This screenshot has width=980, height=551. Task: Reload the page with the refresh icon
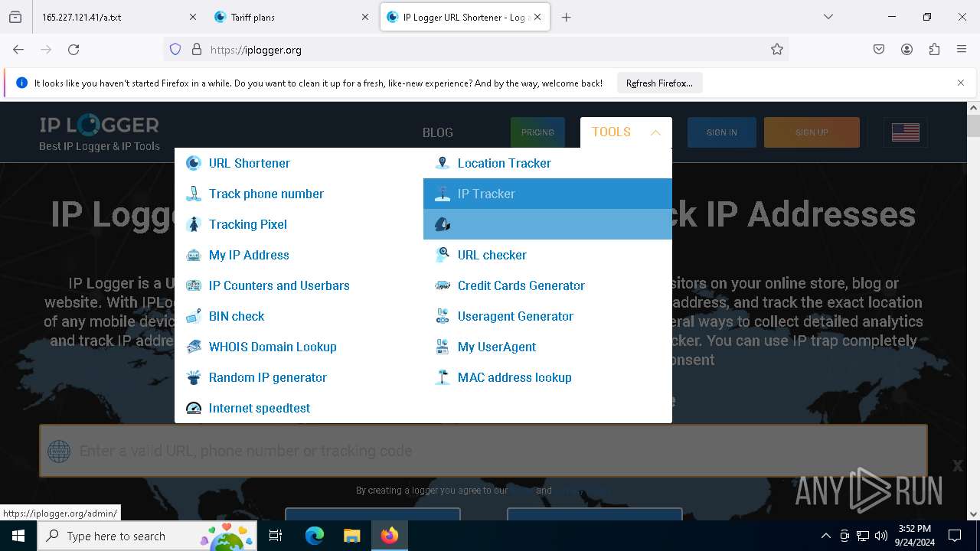point(73,50)
